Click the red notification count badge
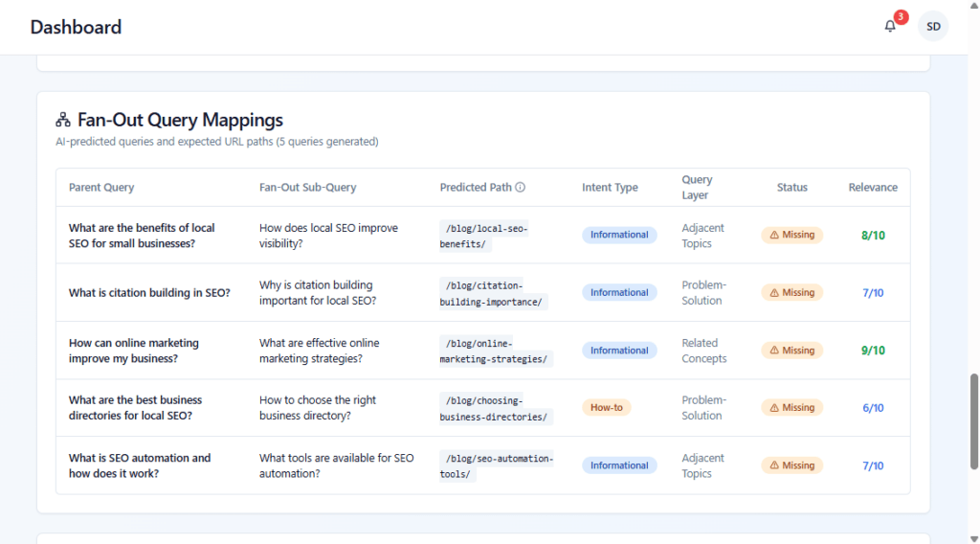Screen dimensions: 980x544 [x=901, y=17]
